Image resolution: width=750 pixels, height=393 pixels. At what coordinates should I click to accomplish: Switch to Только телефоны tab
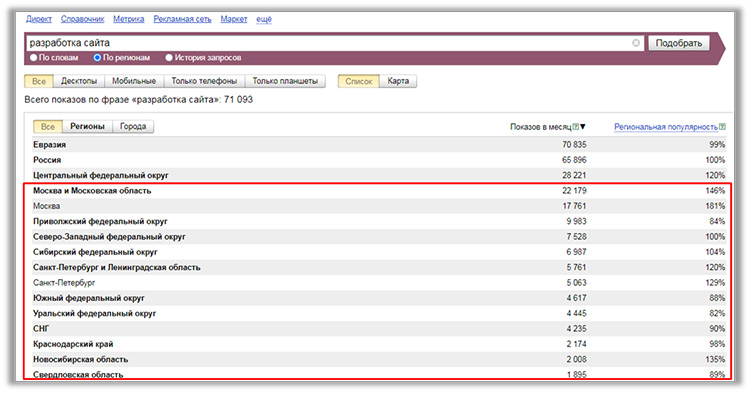[x=204, y=81]
